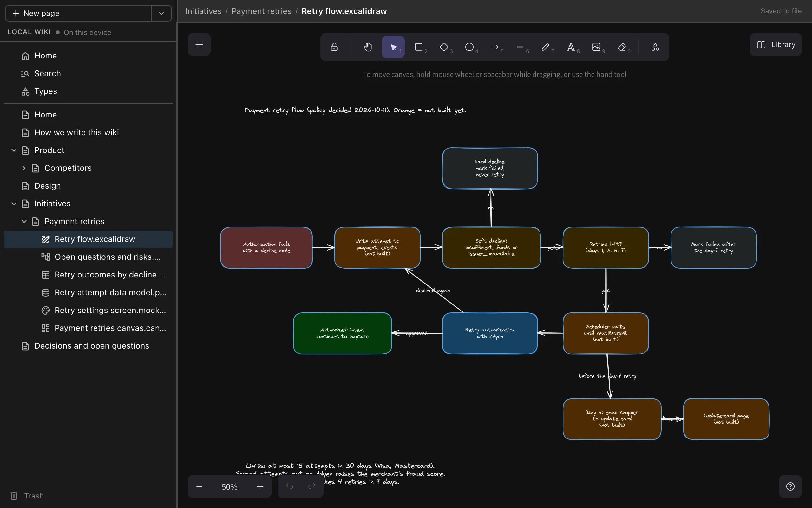Viewport: 812px width, 508px height.
Task: Select the 'Retries left?' node
Action: [605, 248]
